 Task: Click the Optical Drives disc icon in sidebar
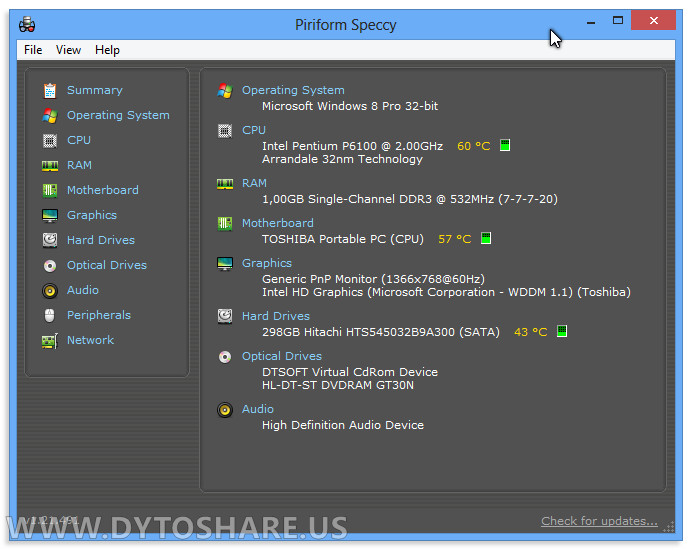(50, 266)
